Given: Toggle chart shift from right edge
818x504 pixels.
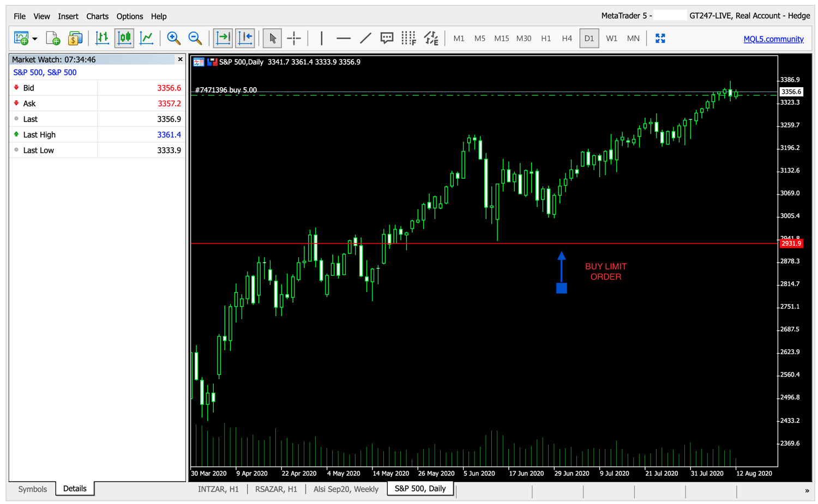Looking at the screenshot, I should (245, 38).
